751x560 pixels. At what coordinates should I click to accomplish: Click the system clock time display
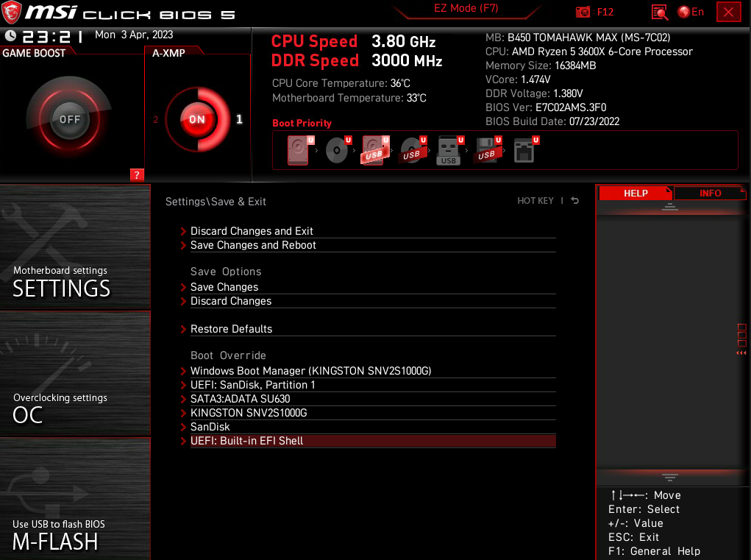pyautogui.click(x=53, y=36)
